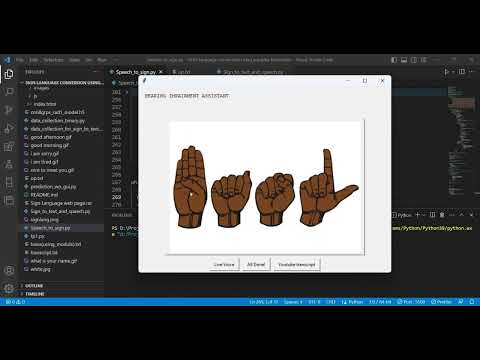The height and width of the screenshot is (360, 480).
Task: Close the Speech_to_sign.py tab
Action: pyautogui.click(x=161, y=72)
